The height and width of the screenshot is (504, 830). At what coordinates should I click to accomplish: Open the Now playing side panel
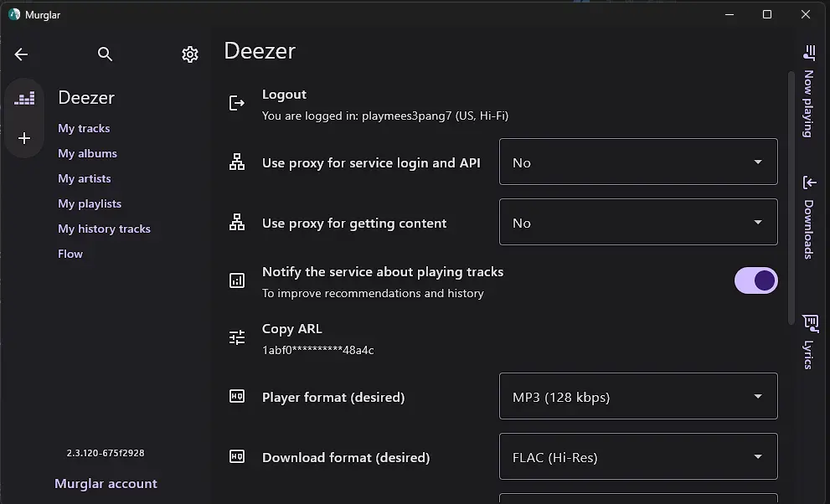[x=808, y=91]
